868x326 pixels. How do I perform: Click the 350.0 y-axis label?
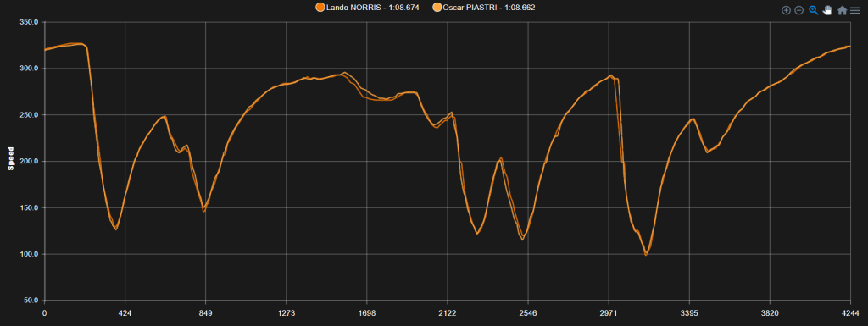(30, 22)
